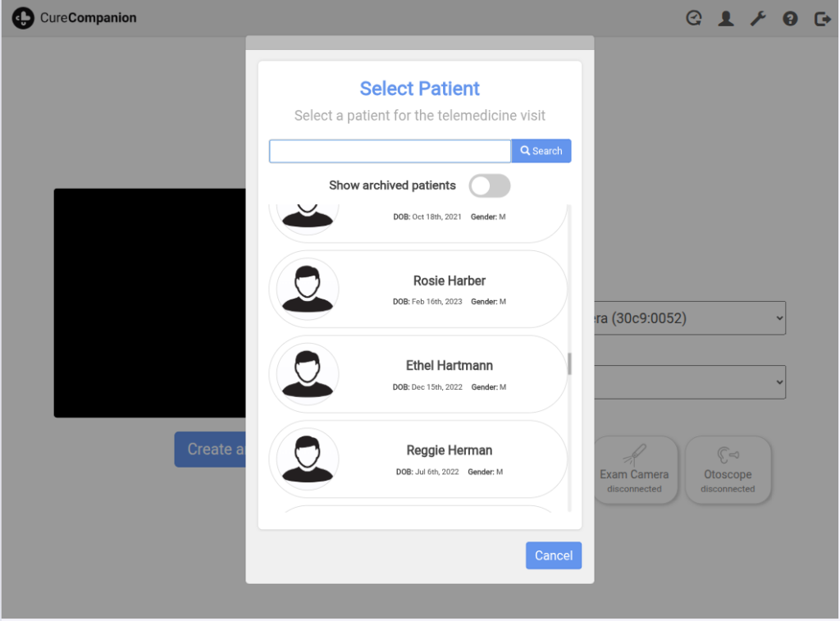Focus the patient search text field

(x=390, y=151)
